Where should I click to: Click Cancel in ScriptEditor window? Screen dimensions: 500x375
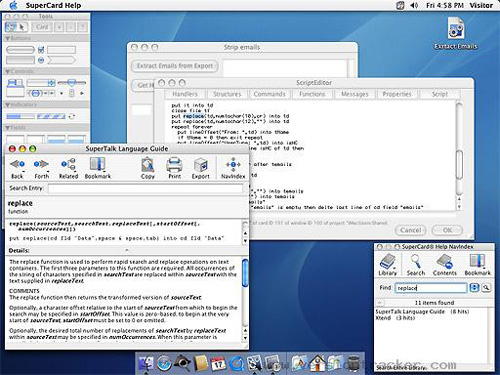pos(411,230)
